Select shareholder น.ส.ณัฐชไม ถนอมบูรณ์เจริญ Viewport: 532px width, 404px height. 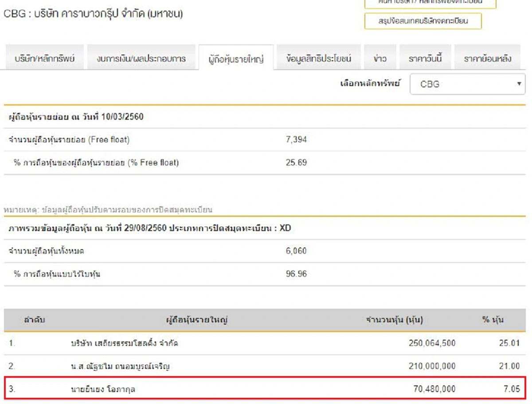(x=120, y=366)
